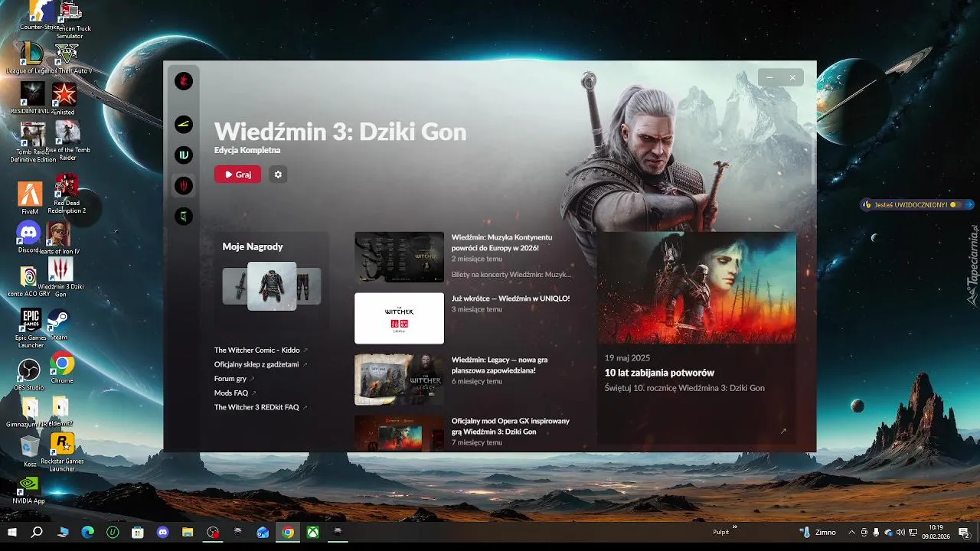Select the Witcher 3 wolf icon in sidebar

tap(184, 186)
